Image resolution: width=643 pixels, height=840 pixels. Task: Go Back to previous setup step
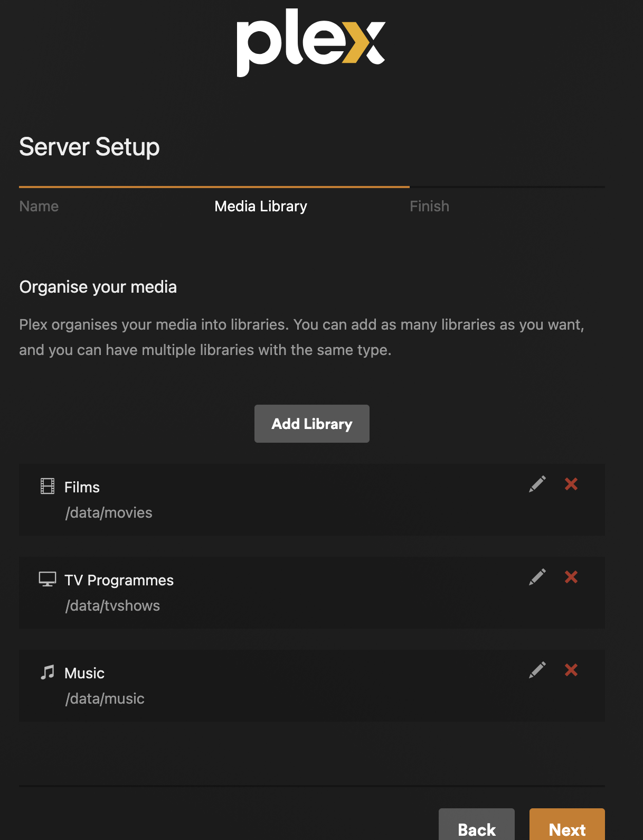pos(477,825)
